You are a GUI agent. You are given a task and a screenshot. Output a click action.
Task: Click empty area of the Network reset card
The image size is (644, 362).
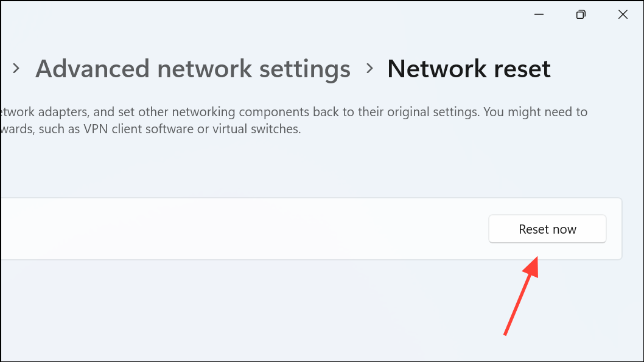tap(247, 229)
